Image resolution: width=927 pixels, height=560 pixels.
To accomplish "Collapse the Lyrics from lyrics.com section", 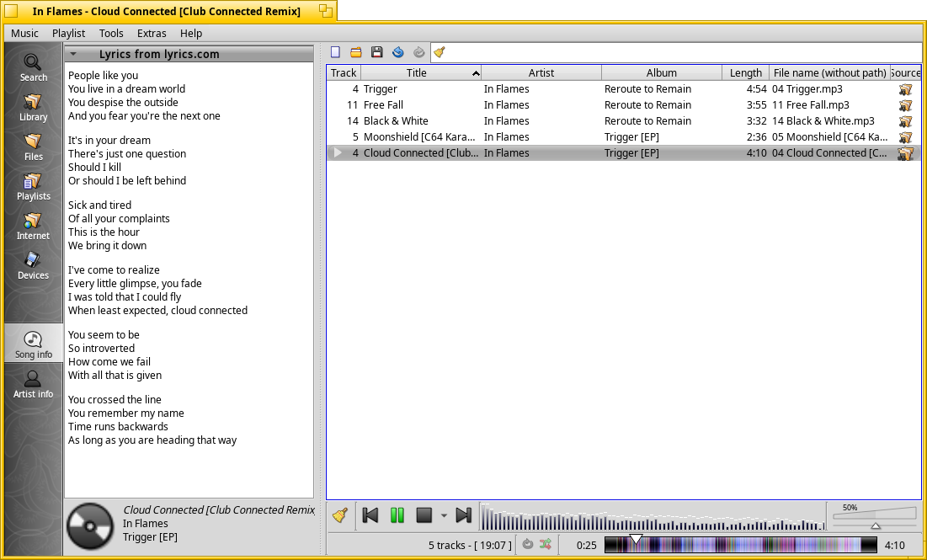I will [x=73, y=54].
